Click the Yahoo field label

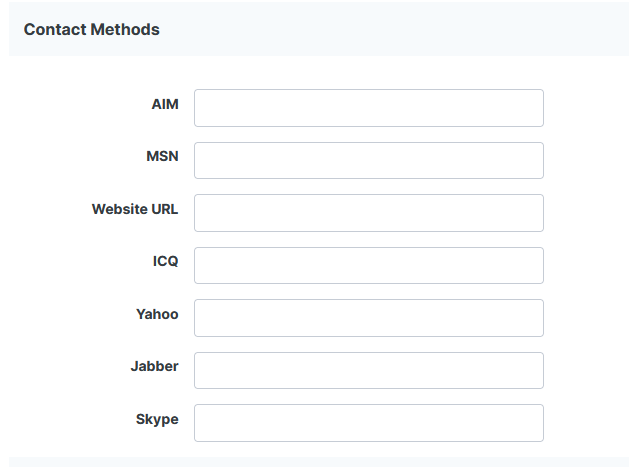[157, 314]
